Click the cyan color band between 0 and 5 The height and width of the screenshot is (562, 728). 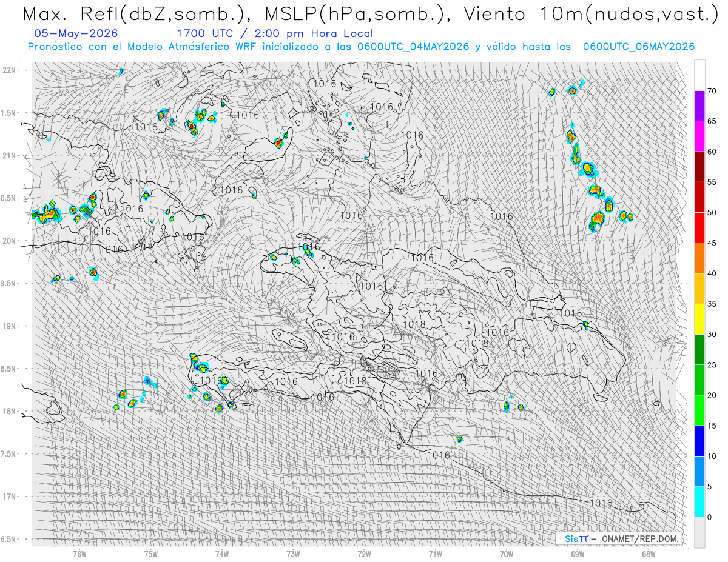[x=699, y=501]
